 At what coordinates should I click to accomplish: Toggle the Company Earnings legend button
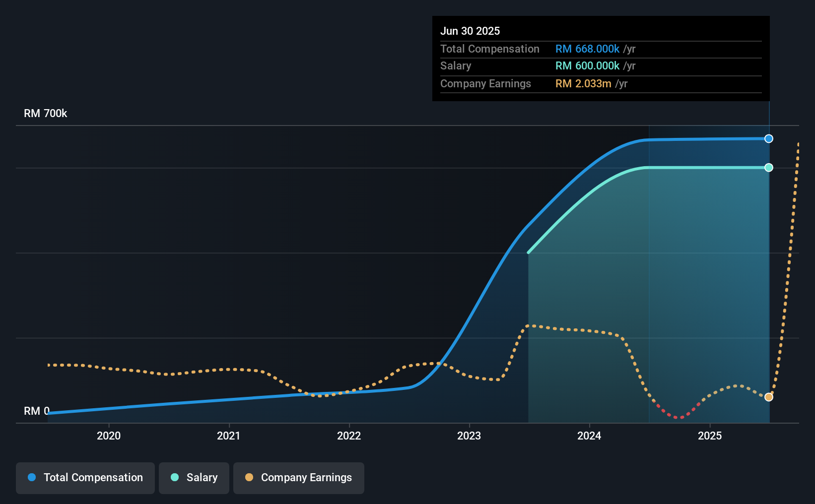pos(299,478)
